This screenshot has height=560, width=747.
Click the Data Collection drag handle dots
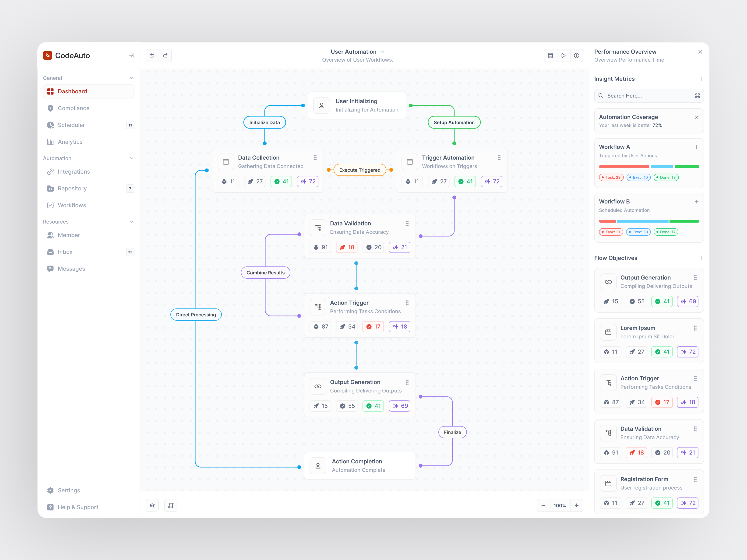315,158
